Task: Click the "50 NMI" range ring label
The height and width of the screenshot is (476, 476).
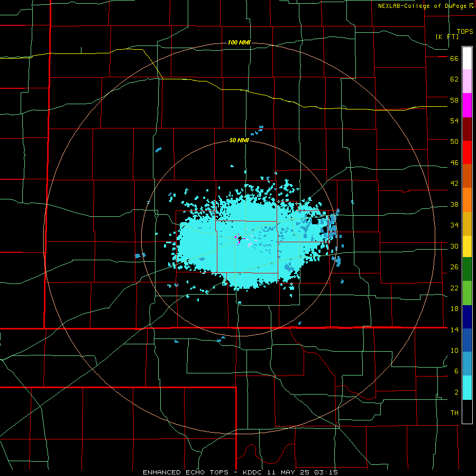Action: pos(239,140)
